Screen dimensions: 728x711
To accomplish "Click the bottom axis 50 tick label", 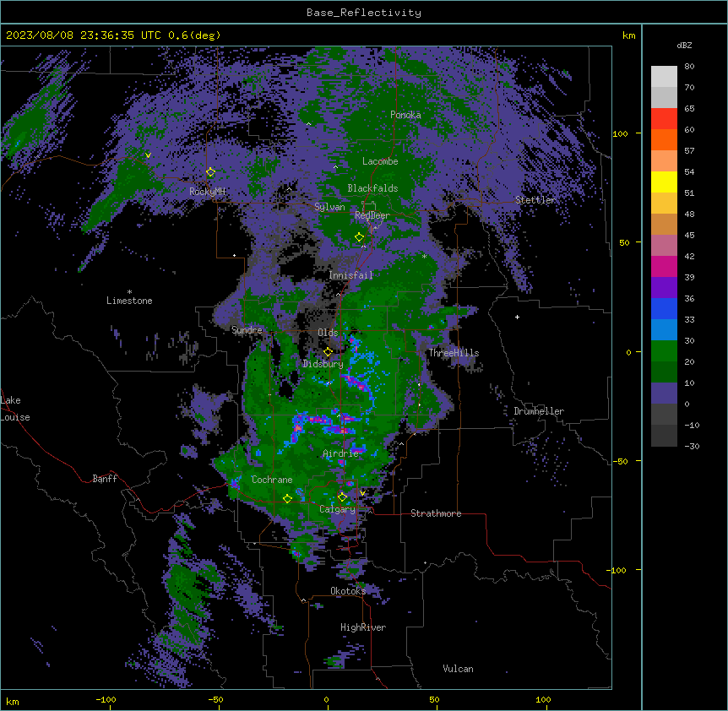I will pyautogui.click(x=434, y=699).
